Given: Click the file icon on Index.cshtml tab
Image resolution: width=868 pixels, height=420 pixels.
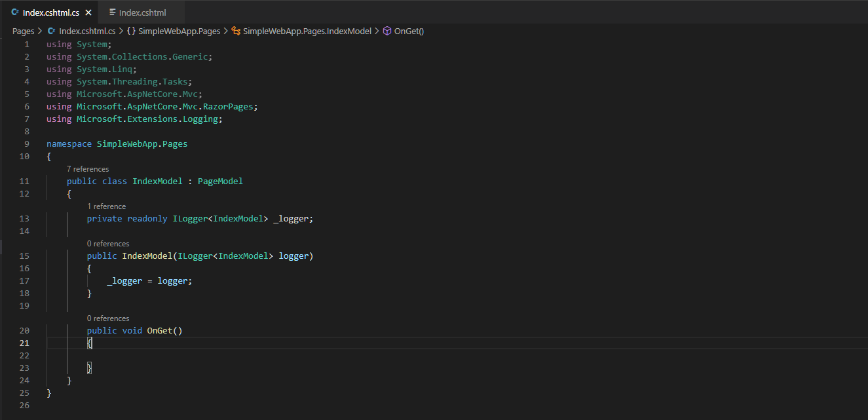Looking at the screenshot, I should pyautogui.click(x=113, y=12).
